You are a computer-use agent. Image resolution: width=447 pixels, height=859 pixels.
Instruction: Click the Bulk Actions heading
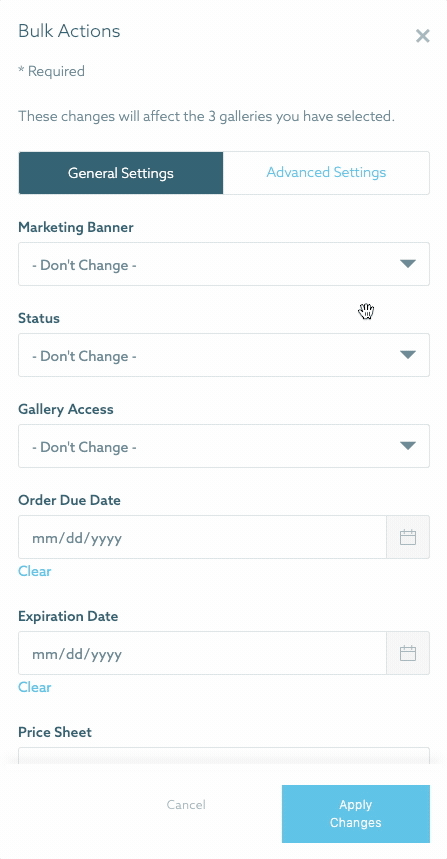(x=69, y=31)
